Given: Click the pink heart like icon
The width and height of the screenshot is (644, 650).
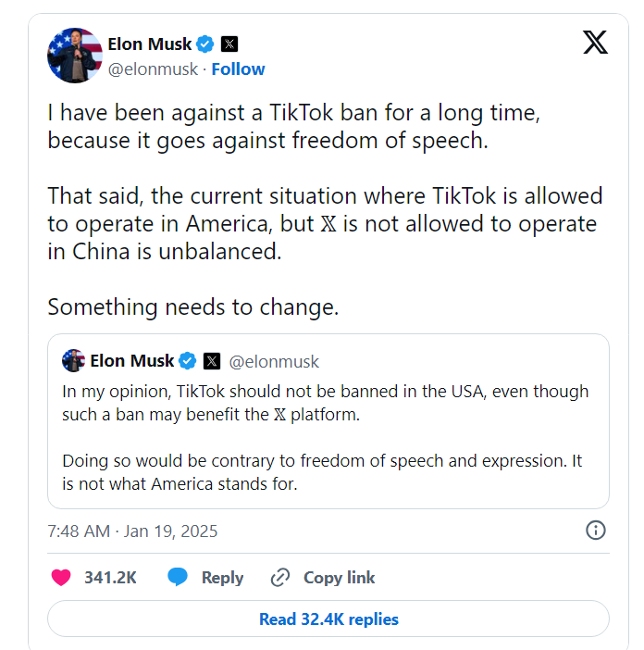Looking at the screenshot, I should pos(61,578).
